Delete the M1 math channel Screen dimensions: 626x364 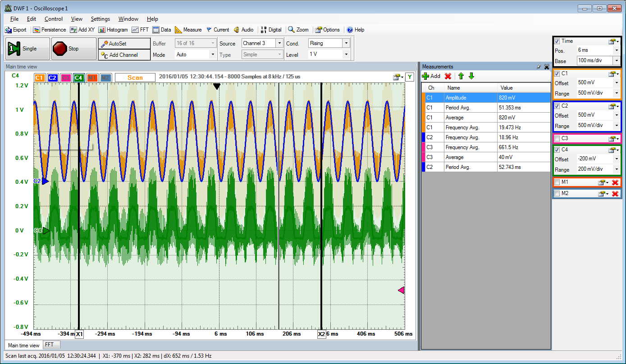point(615,182)
